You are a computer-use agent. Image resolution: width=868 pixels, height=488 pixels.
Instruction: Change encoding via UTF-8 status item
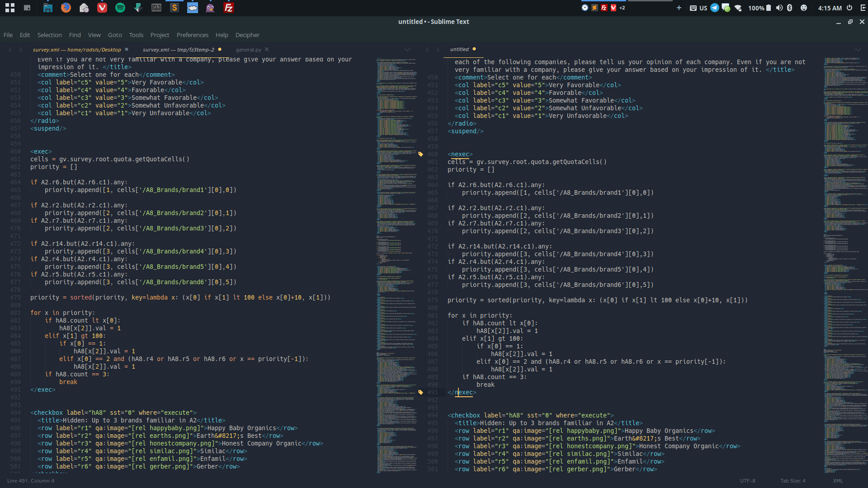click(747, 481)
